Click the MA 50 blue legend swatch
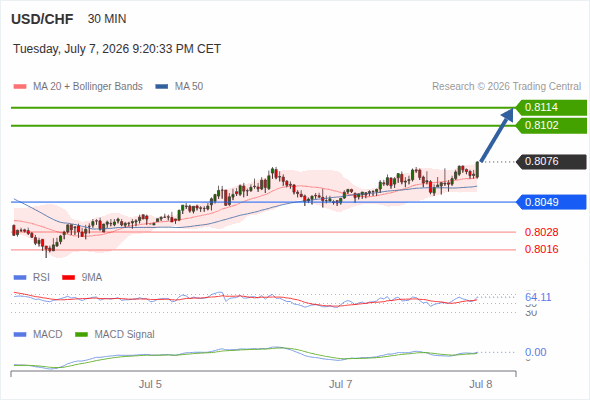This screenshot has height=400, width=590. pos(162,87)
